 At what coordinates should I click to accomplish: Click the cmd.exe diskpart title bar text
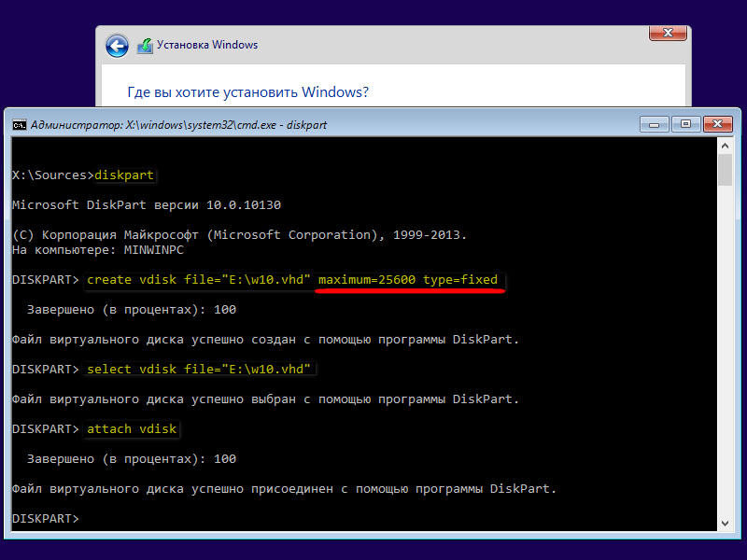click(178, 125)
